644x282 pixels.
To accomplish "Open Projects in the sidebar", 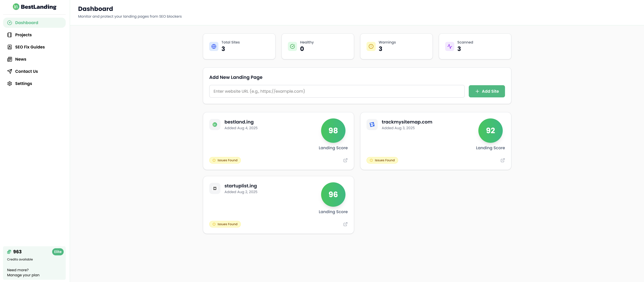I will [34, 35].
